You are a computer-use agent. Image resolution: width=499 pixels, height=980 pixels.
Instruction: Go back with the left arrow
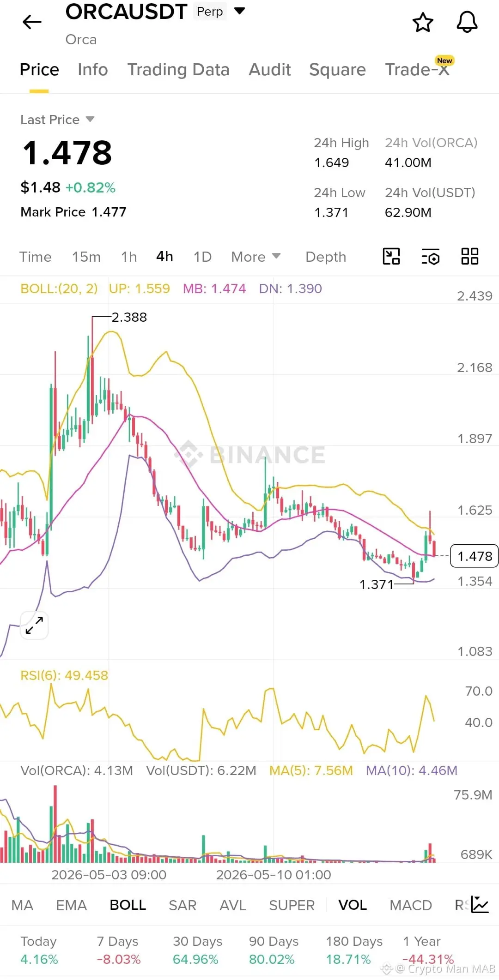(x=32, y=22)
